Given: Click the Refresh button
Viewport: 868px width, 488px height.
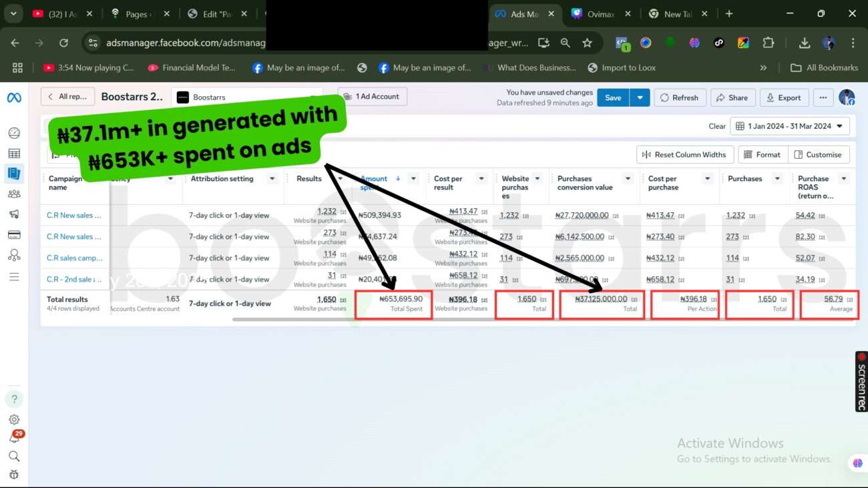Looking at the screenshot, I should (679, 97).
